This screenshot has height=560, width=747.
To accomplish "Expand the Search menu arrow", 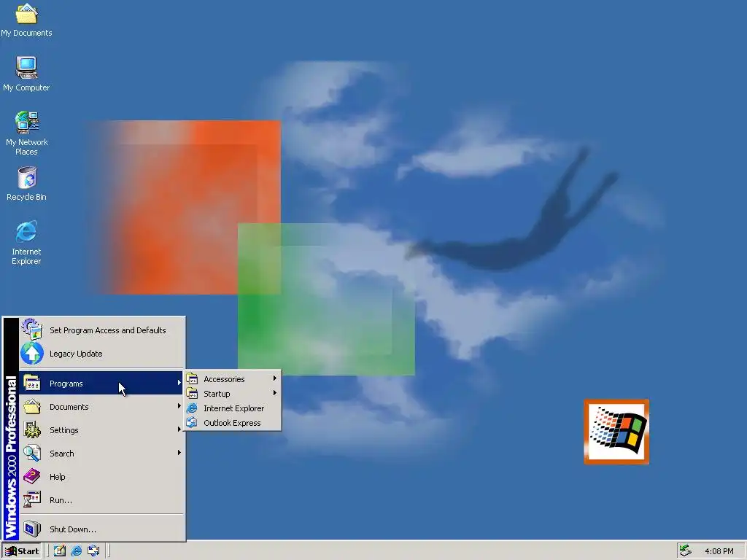I will (x=179, y=453).
